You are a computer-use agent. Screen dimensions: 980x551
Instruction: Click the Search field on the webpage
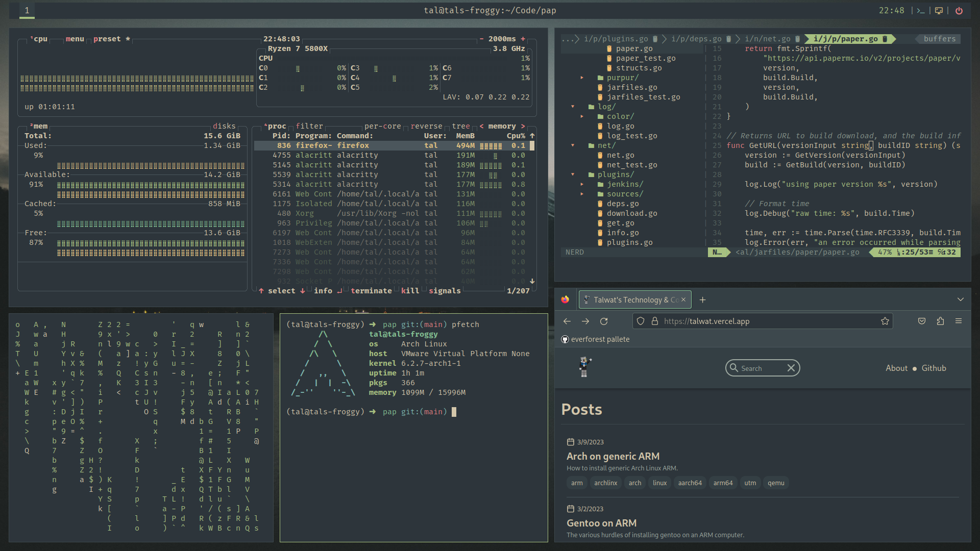pyautogui.click(x=761, y=368)
